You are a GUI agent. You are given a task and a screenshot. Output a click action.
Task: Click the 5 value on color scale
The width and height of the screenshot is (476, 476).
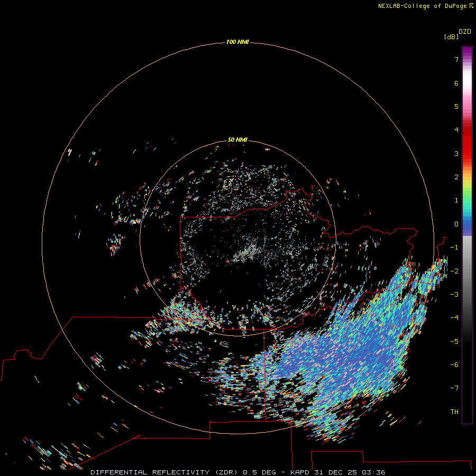[x=456, y=106]
